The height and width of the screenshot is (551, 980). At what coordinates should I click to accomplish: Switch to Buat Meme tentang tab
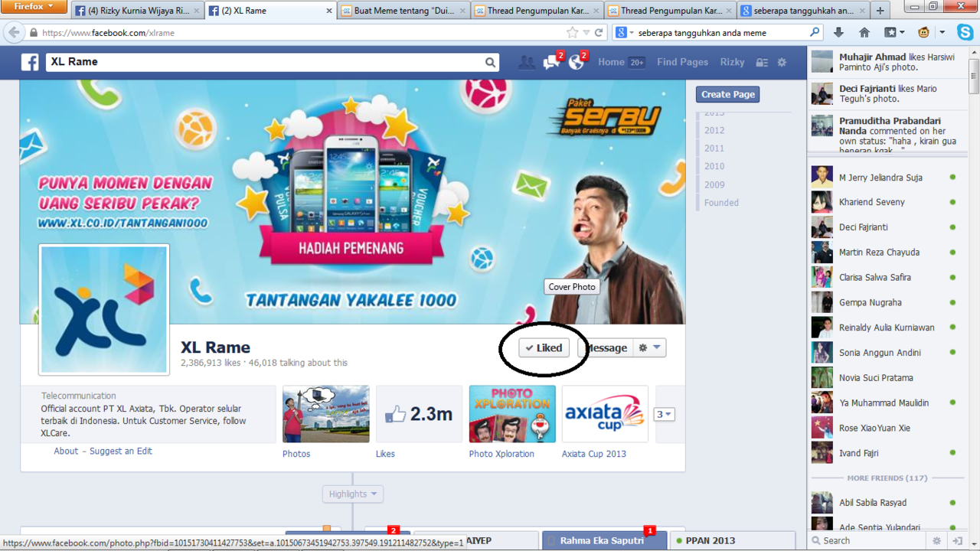click(x=403, y=11)
